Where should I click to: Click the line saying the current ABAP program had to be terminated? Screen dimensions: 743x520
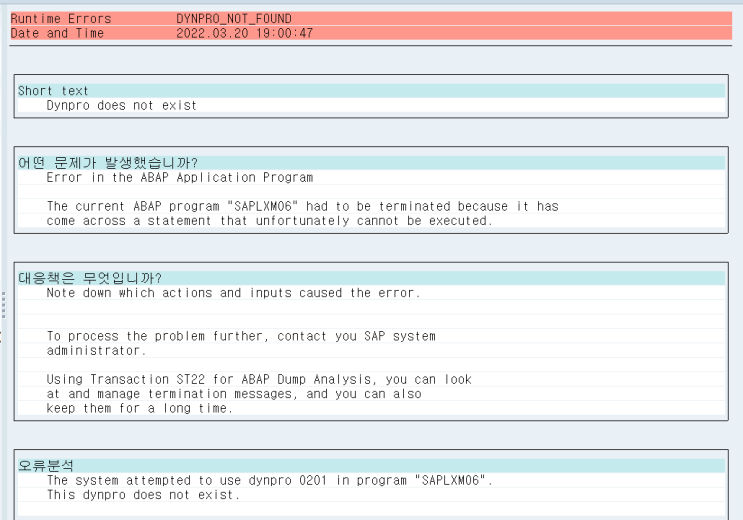pos(302,206)
